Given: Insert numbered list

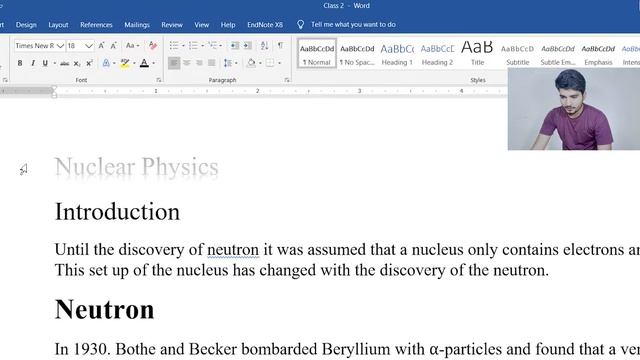Looking at the screenshot, I should 193,45.
